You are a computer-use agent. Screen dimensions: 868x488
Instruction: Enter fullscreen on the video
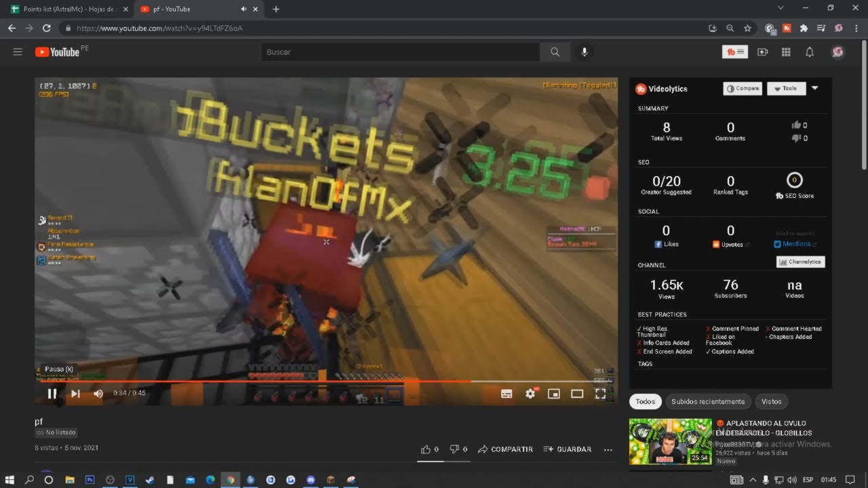click(x=600, y=393)
